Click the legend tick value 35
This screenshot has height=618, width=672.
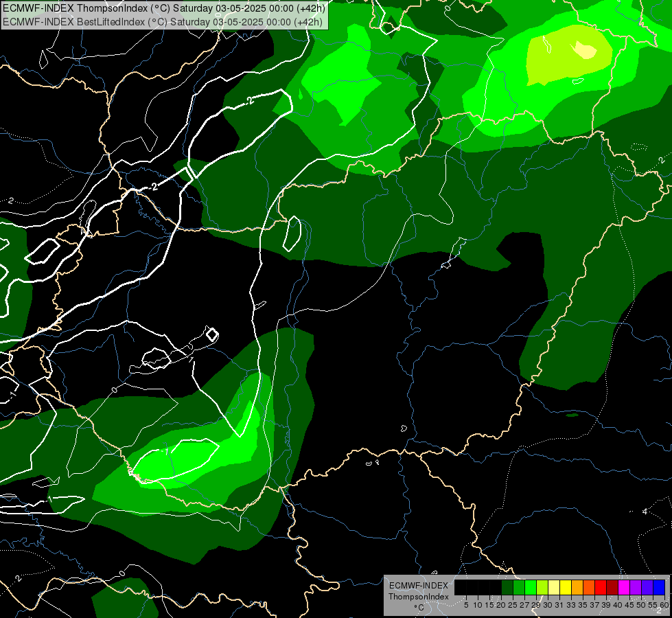pos(583,605)
